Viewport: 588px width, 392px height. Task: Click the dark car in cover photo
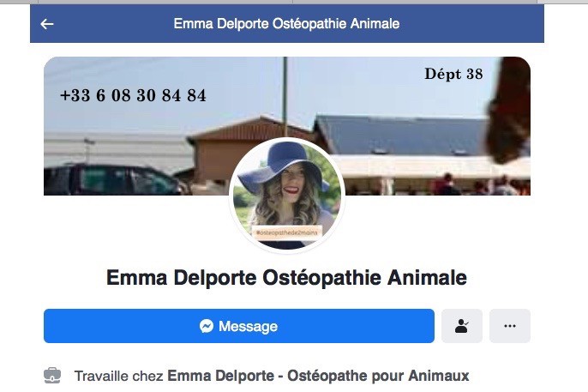114,179
